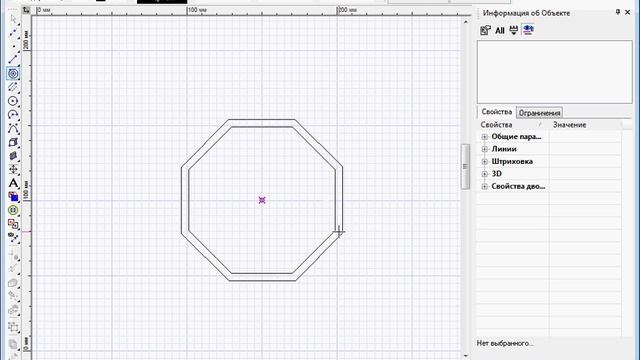
Task: Select the Double Line tool
Action: [x=13, y=87]
